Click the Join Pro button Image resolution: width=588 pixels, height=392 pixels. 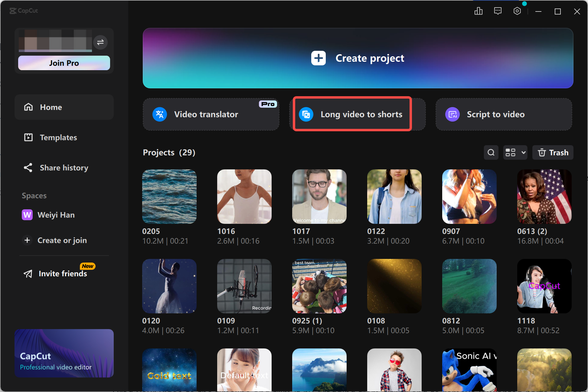click(64, 63)
